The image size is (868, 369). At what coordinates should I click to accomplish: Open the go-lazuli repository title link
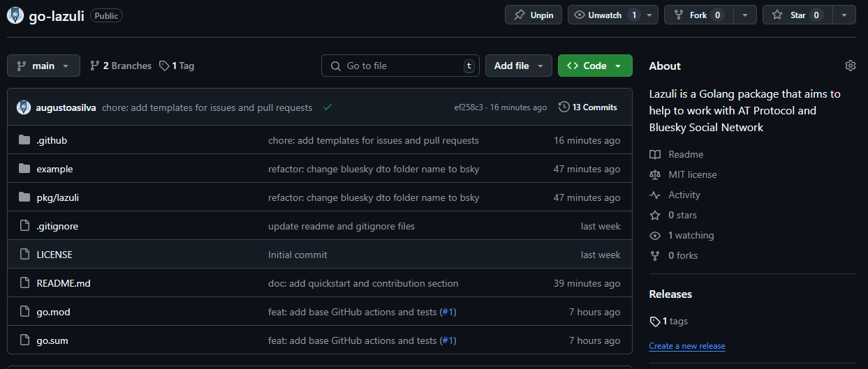(57, 15)
